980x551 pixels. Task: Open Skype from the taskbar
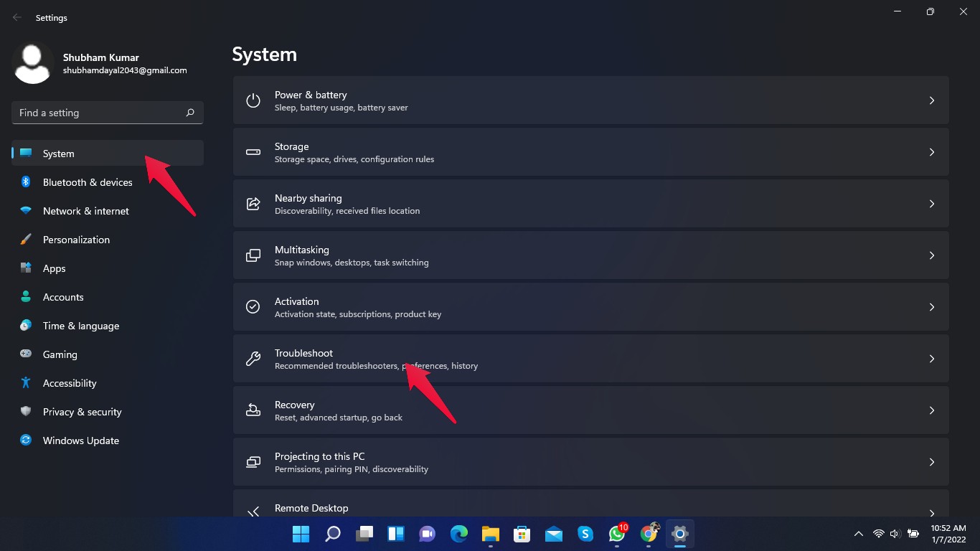click(585, 534)
